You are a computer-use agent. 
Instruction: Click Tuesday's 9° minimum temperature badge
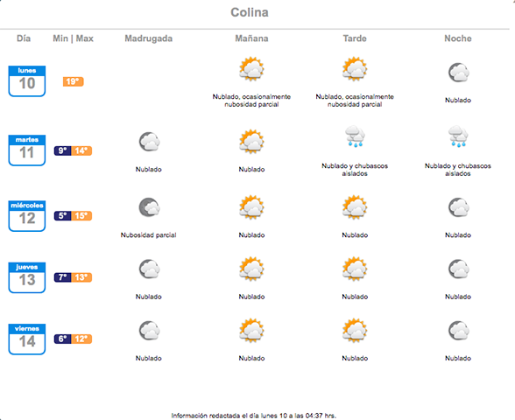click(63, 150)
